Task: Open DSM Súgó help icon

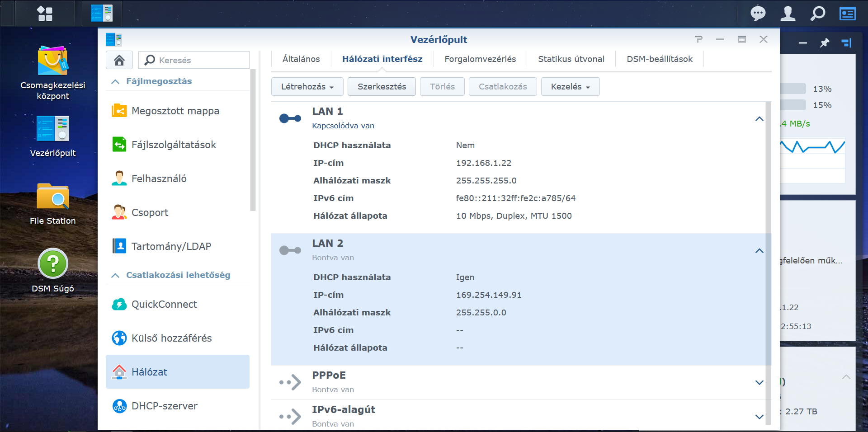Action: 53,263
